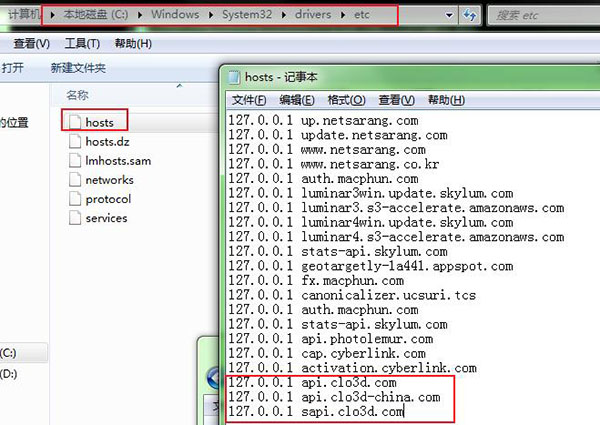The width and height of the screenshot is (600, 425).
Task: Click line with up.netsarang.com
Action: point(323,120)
